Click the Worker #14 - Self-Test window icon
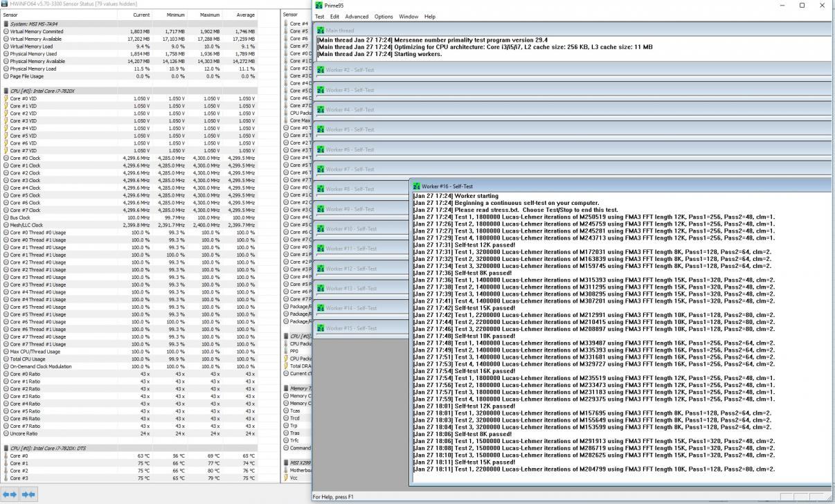The image size is (835, 504). 321,308
